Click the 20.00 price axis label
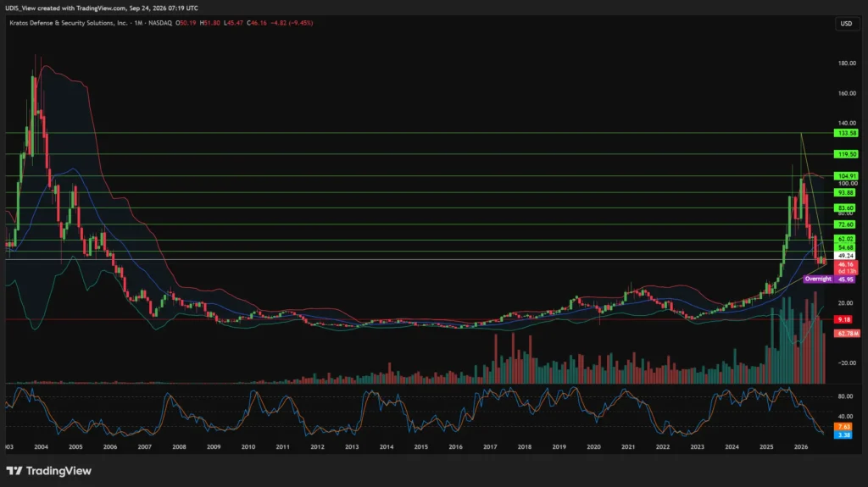The height and width of the screenshot is (487, 868). [x=845, y=303]
